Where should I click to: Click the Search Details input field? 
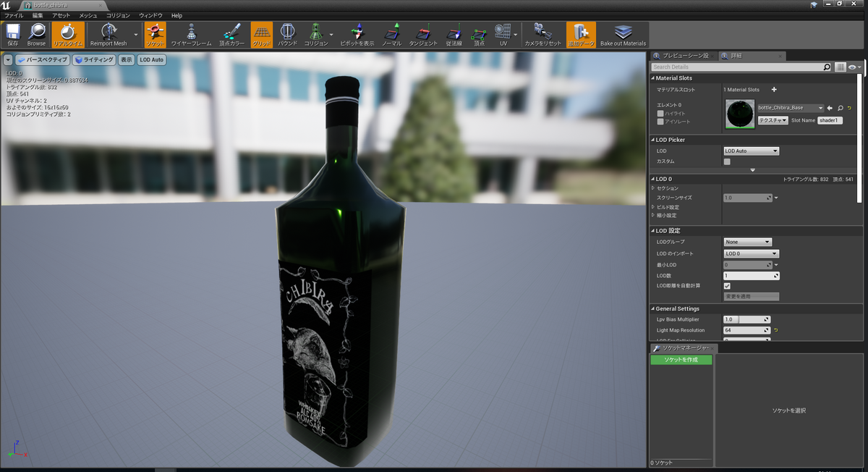point(741,67)
